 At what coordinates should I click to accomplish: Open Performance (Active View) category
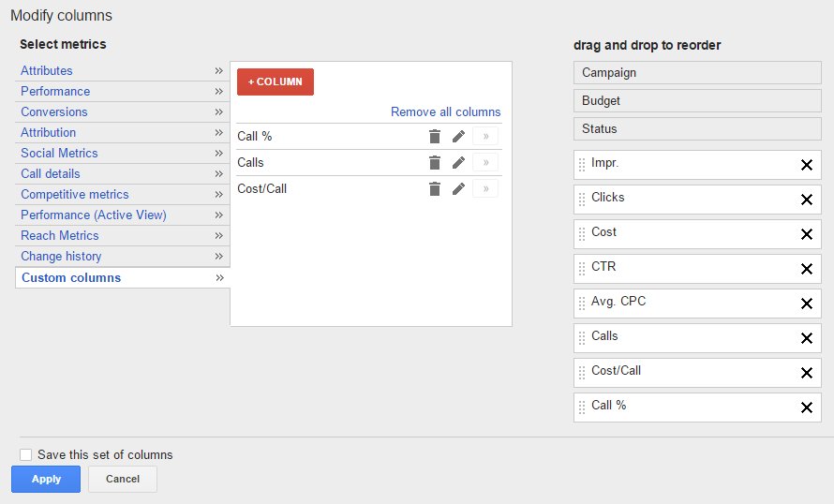point(93,215)
